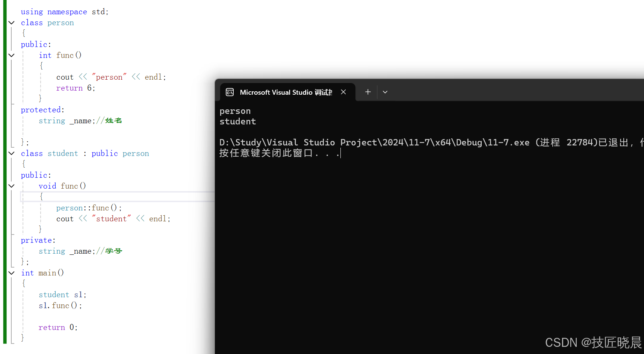Image resolution: width=644 pixels, height=354 pixels.
Task: Click the terminal icon on the console tab
Action: [x=230, y=92]
